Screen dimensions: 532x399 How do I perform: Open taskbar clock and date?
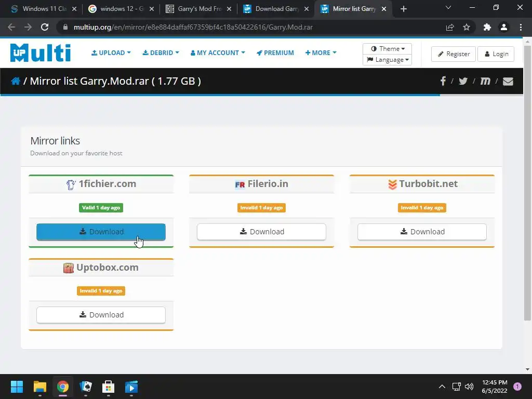(495, 387)
